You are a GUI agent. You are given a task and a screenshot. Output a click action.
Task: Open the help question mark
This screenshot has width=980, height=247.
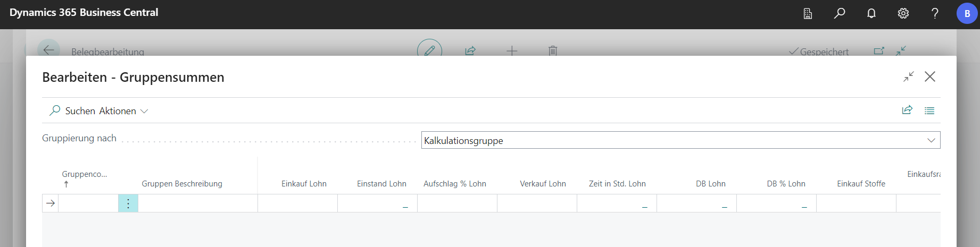click(935, 13)
